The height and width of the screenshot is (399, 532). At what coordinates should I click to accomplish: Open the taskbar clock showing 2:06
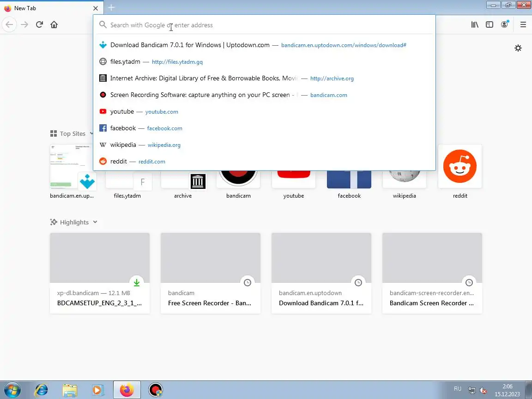tap(507, 390)
